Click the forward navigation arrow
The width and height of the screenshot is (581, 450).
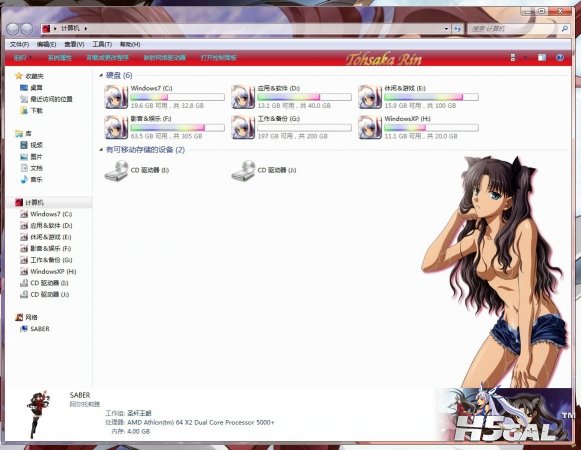27,29
